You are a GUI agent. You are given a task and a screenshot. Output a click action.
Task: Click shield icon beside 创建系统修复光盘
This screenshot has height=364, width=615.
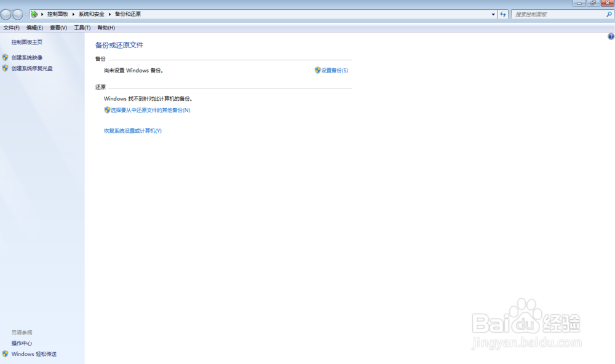pos(5,68)
